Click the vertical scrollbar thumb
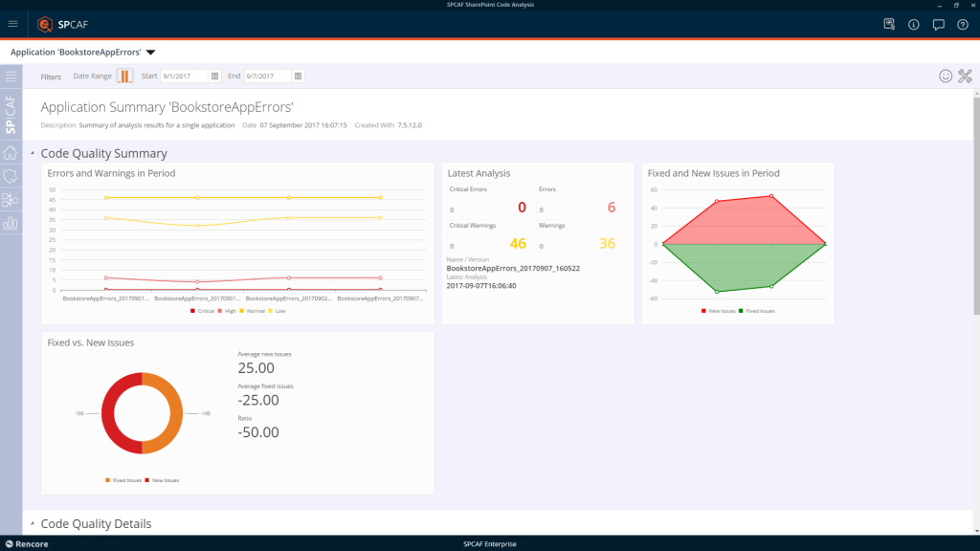The image size is (980, 551). 976,207
